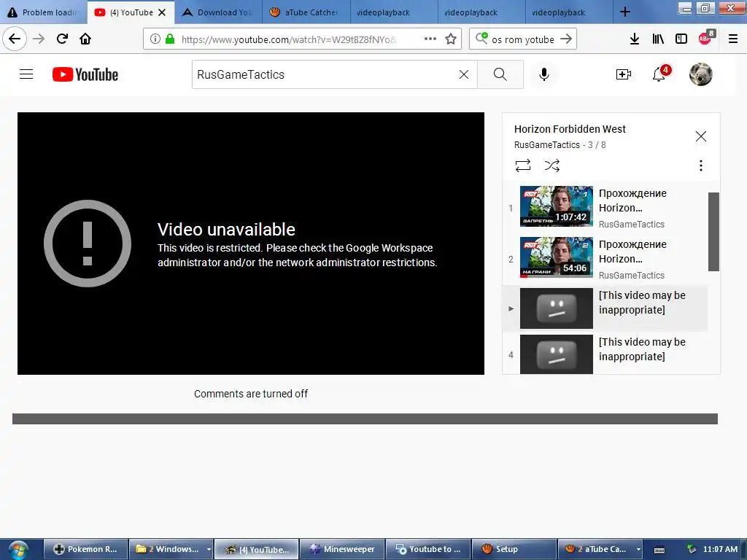
Task: Clear the RusGameTactics search text
Action: click(463, 74)
